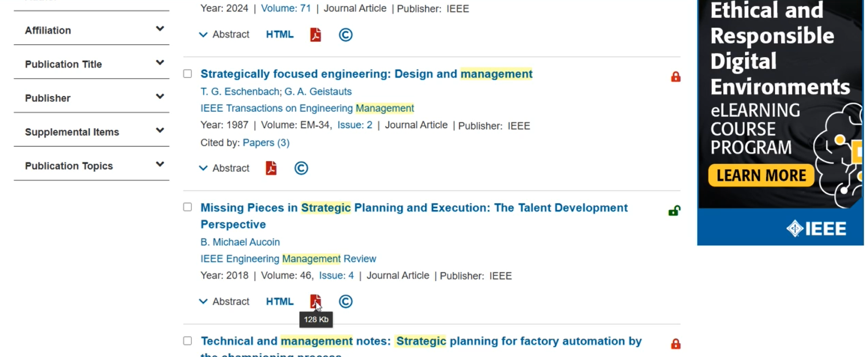868x357 pixels.
Task: Expand the Supplemental Items filter
Action: click(91, 132)
